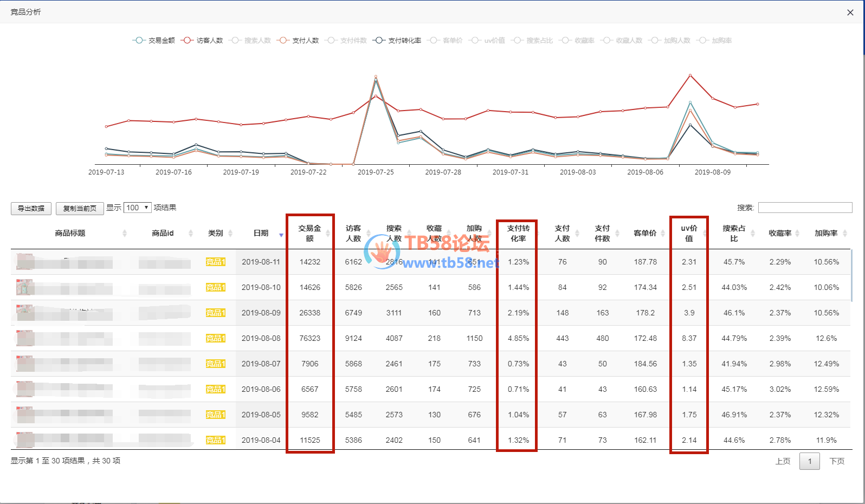
Task: Sort by 商品标题 column sort icon
Action: point(125,234)
